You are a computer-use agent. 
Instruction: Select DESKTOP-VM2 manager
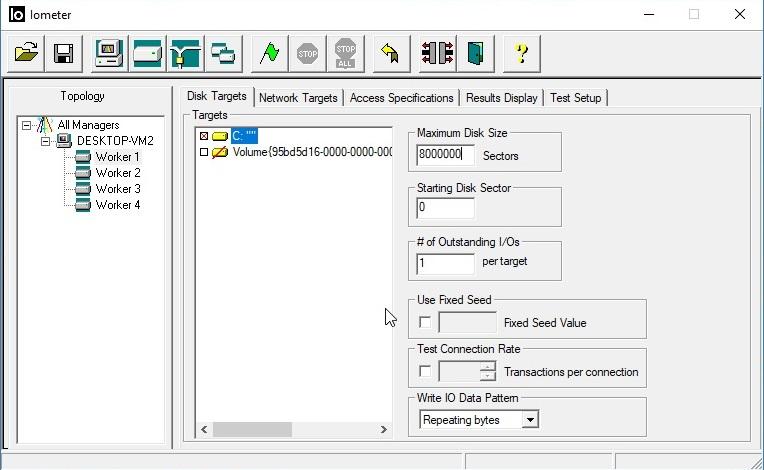tap(115, 141)
